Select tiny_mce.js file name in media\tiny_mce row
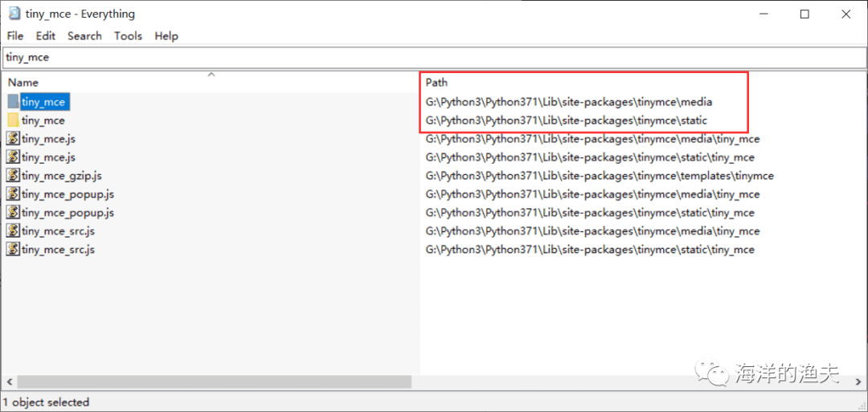This screenshot has height=412, width=868. coord(49,139)
